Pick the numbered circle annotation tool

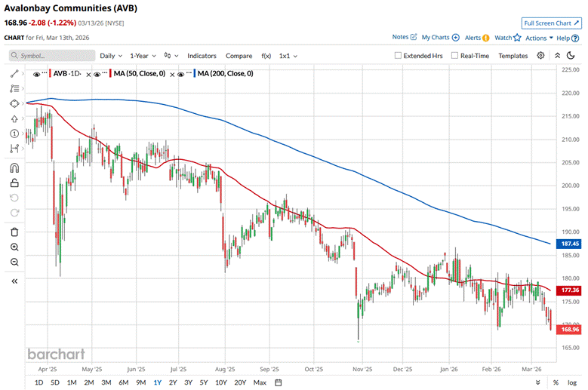pos(14,134)
